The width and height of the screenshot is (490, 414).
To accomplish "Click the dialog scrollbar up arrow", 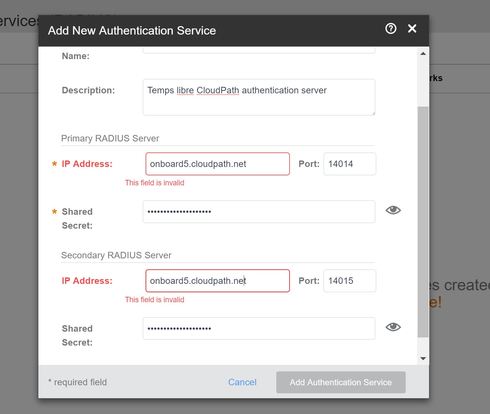I will point(423,54).
